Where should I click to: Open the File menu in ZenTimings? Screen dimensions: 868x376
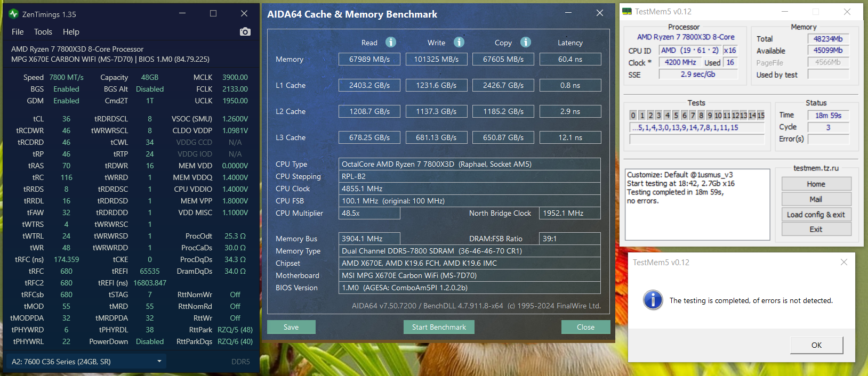[18, 32]
